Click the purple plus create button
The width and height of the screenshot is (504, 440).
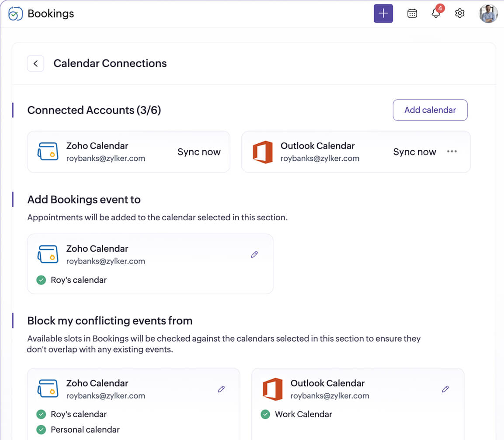[383, 14]
